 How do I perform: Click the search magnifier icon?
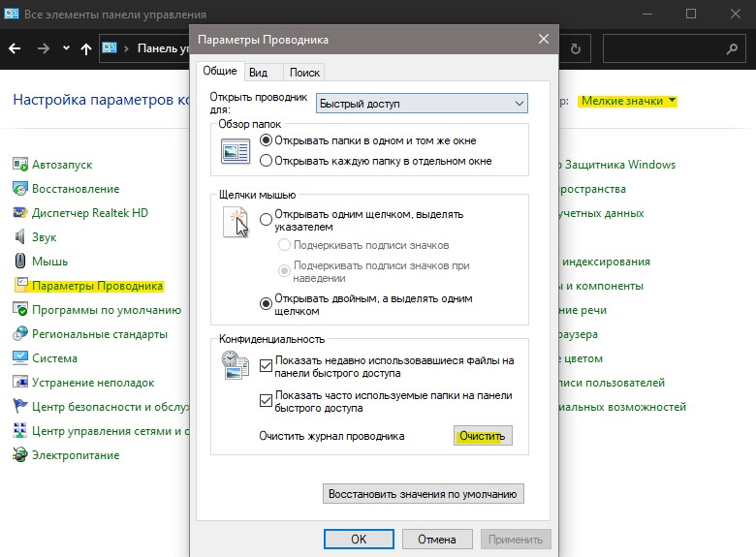(733, 48)
